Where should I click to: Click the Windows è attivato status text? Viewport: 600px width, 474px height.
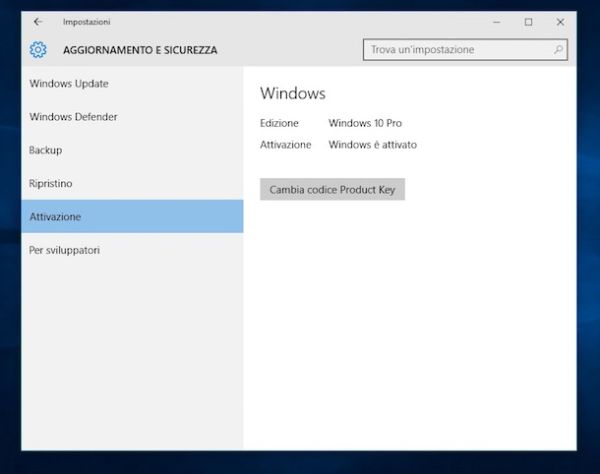tap(372, 145)
